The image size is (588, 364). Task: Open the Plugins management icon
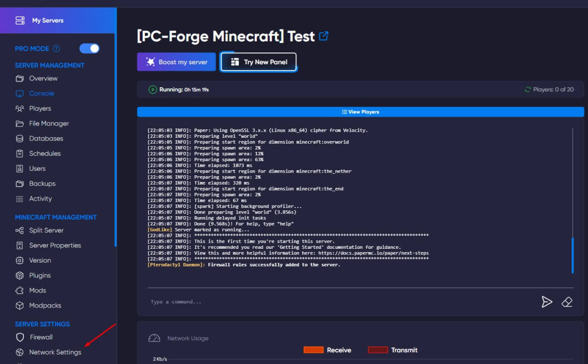click(21, 275)
